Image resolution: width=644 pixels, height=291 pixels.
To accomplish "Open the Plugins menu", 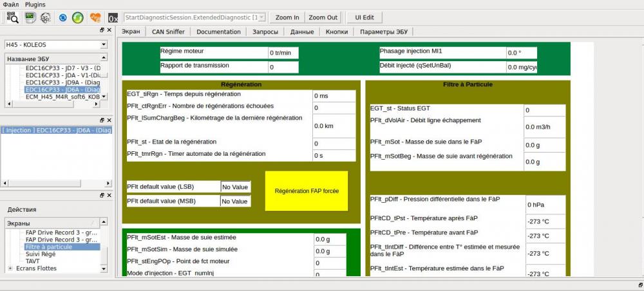I will click(35, 4).
